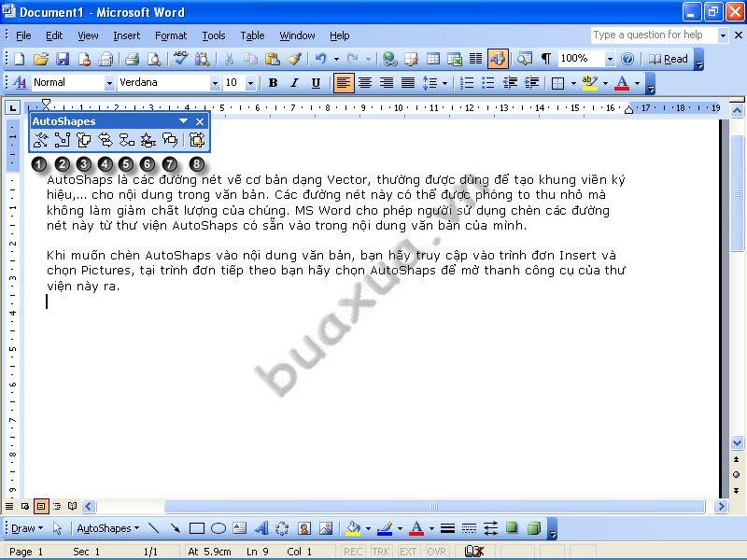747x560 pixels.
Task: Open Block Arrows in AutoShapes toolbar
Action: pos(106,139)
